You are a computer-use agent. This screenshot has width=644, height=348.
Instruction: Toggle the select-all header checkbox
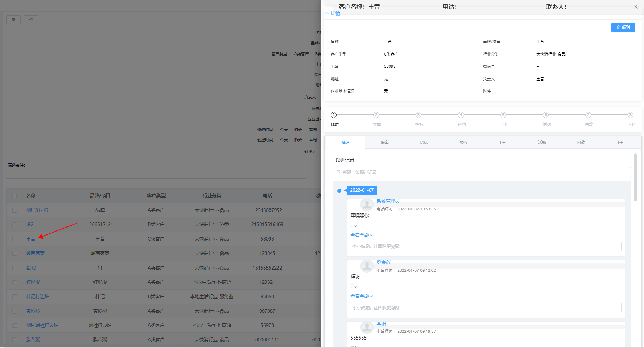coord(15,196)
